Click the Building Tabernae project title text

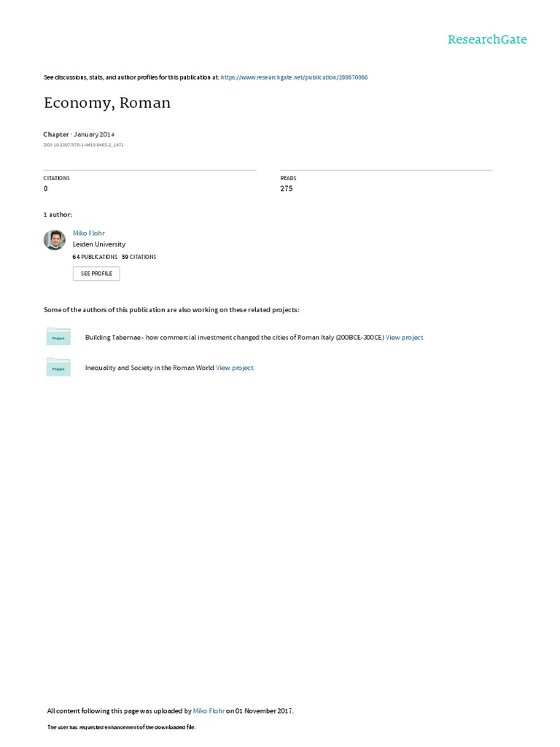tap(234, 337)
